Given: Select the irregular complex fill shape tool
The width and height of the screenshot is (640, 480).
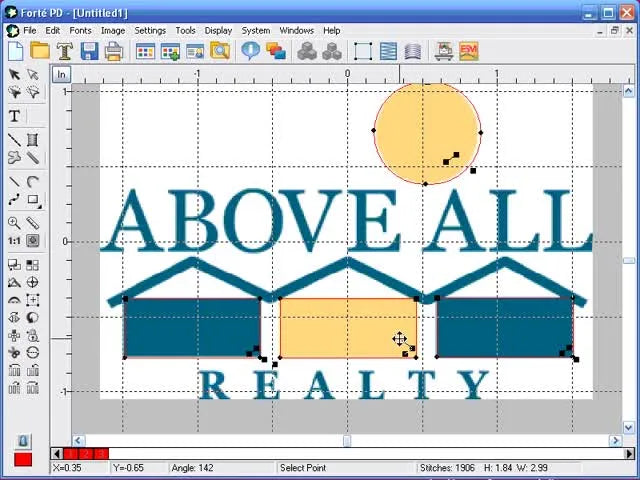Looking at the screenshot, I should point(14,158).
